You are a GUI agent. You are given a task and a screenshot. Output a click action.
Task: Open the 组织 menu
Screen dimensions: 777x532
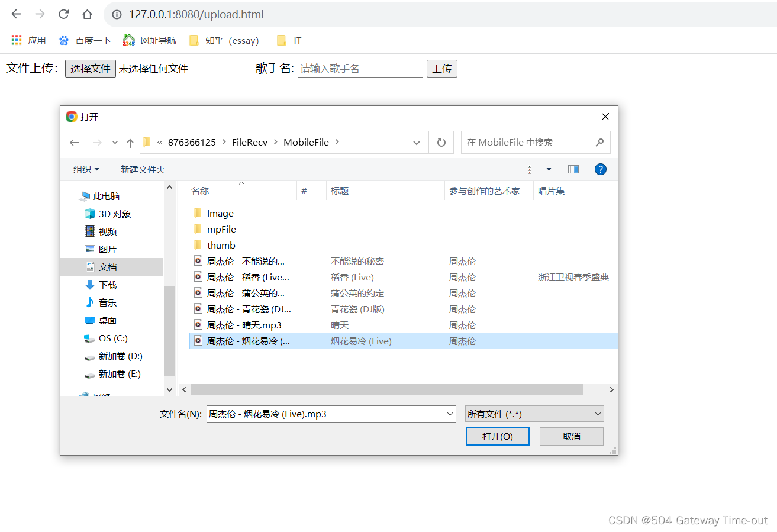point(86,169)
